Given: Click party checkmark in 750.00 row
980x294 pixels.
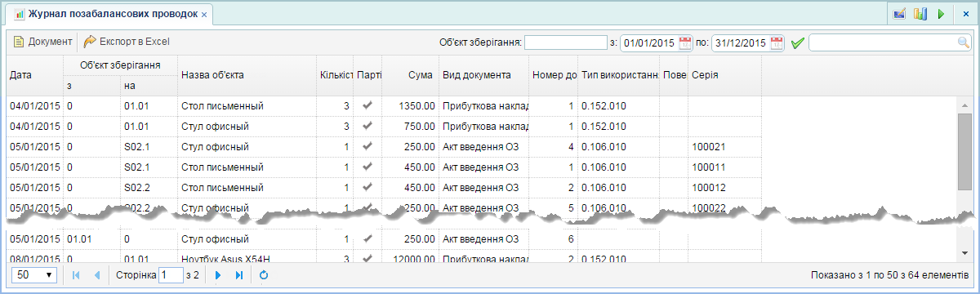Looking at the screenshot, I should [x=367, y=126].
